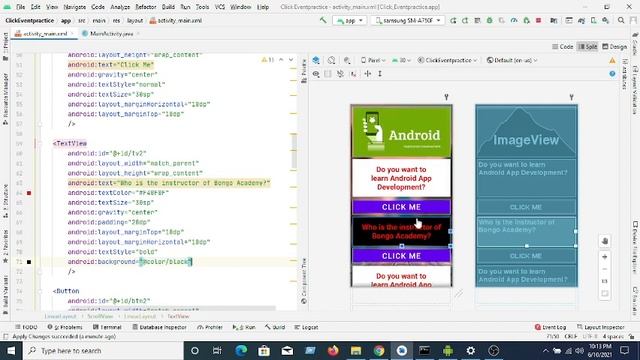Open the search everywhere magnifier icon
The height and width of the screenshot is (360, 640).
coord(621,20)
